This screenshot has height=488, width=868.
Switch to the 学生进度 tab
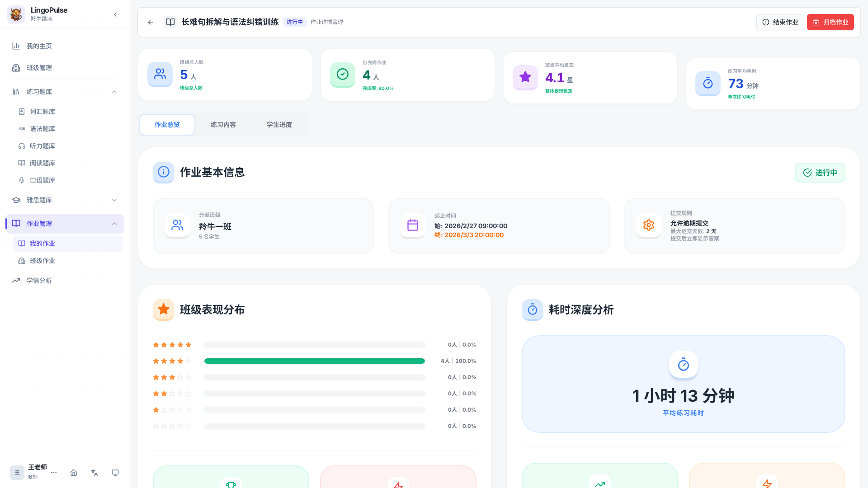point(279,125)
